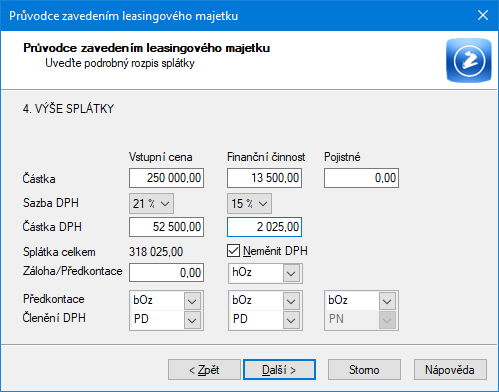Click the wizard logo icon in the header
Image resolution: width=499 pixels, height=392 pixels.
469,60
